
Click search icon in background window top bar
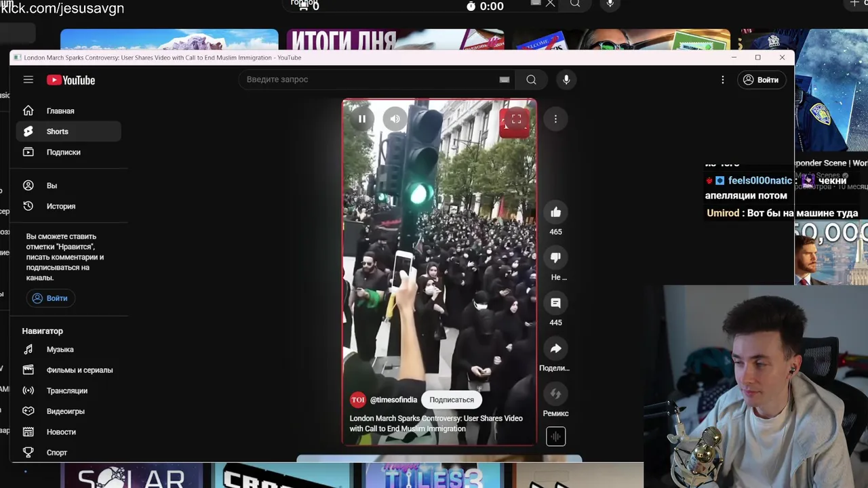[575, 4]
